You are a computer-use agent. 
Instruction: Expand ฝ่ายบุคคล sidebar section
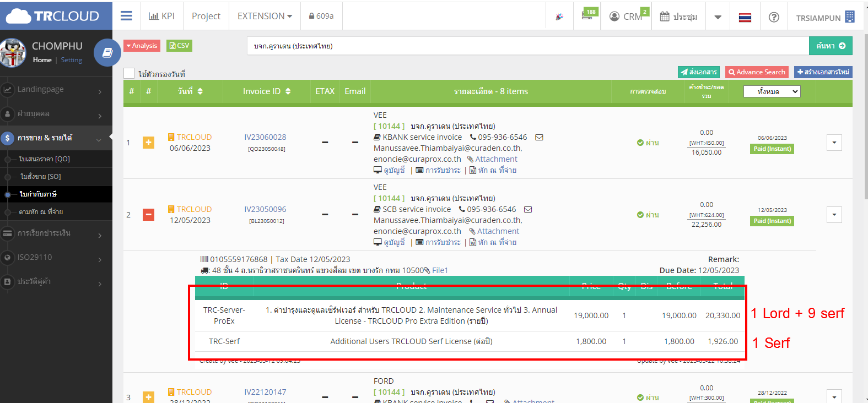pyautogui.click(x=56, y=113)
